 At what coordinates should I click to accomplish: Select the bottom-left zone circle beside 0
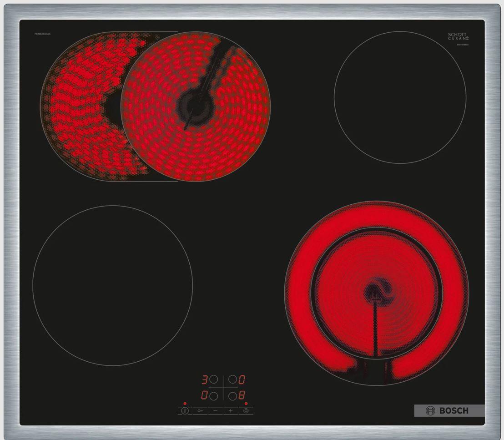pos(213,395)
